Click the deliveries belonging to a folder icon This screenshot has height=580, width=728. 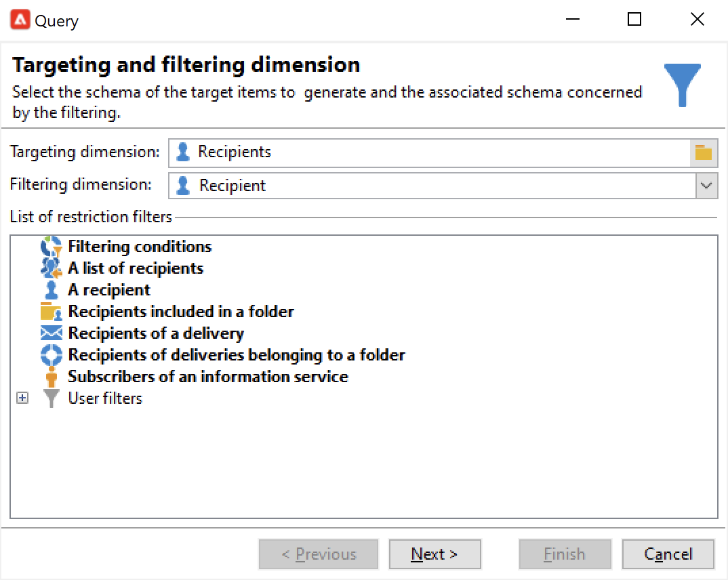(51, 355)
